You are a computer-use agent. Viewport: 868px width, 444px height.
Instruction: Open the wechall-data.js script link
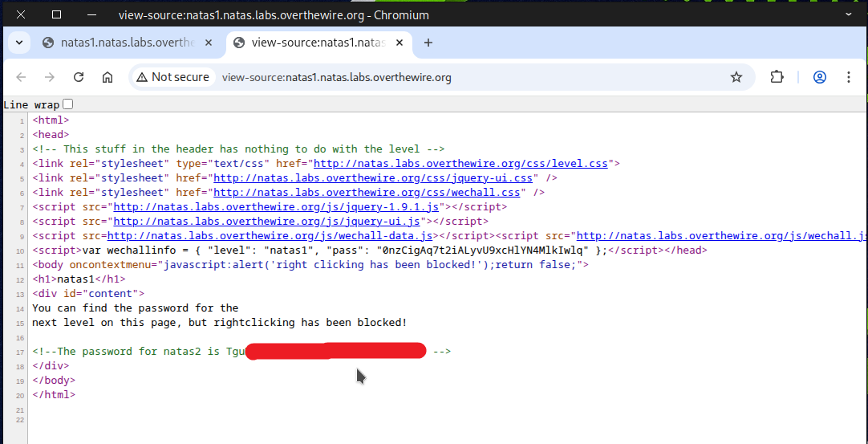[270, 236]
